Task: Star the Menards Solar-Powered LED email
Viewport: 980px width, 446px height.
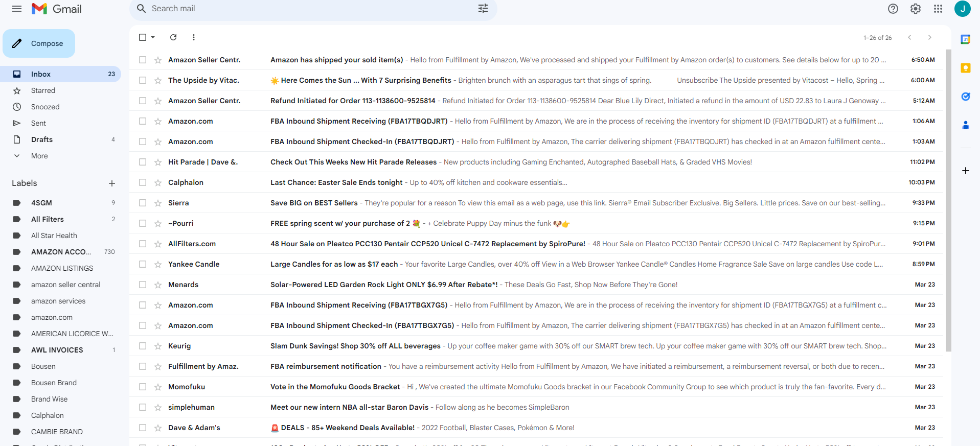Action: tap(158, 285)
